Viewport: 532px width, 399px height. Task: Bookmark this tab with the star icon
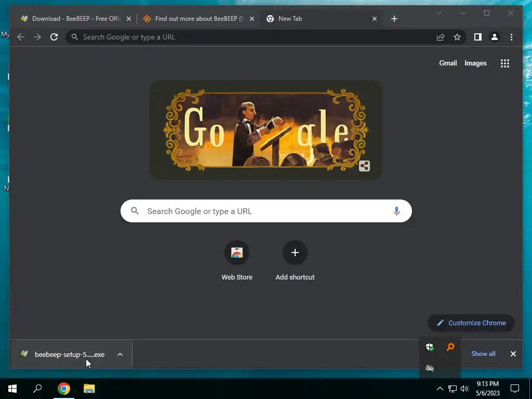click(457, 37)
